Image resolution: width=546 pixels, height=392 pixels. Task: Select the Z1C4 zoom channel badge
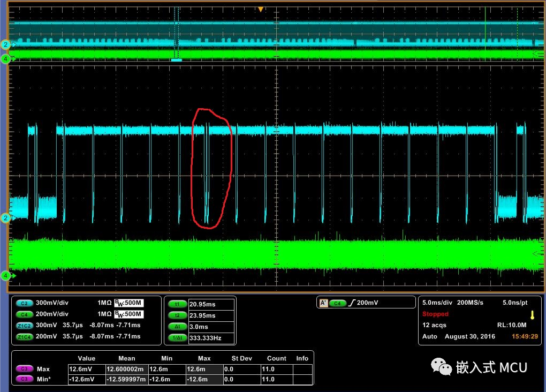click(25, 336)
